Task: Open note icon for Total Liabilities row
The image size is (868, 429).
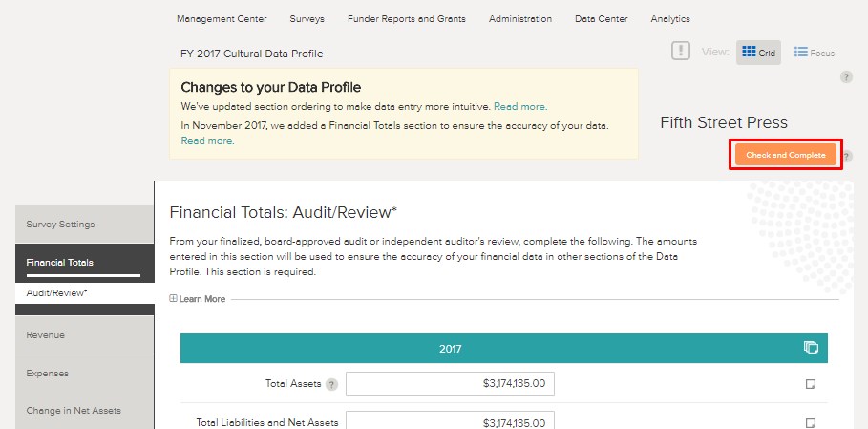Action: click(x=811, y=422)
